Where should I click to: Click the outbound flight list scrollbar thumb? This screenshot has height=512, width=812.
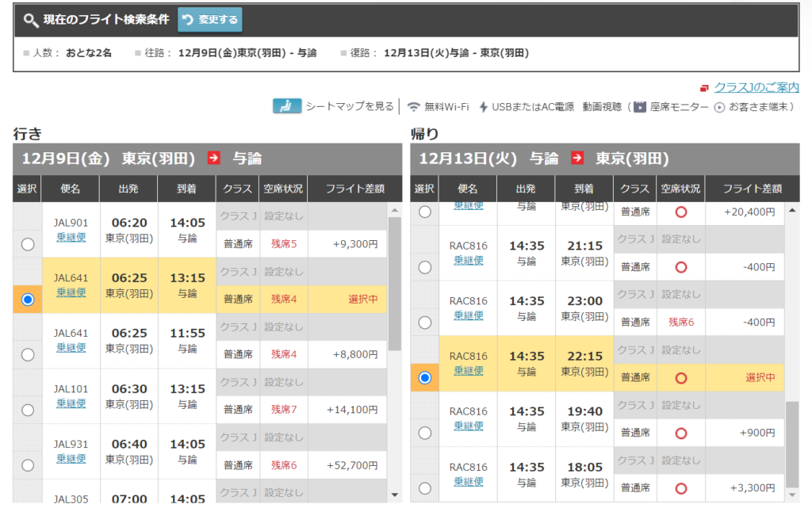tap(395, 284)
